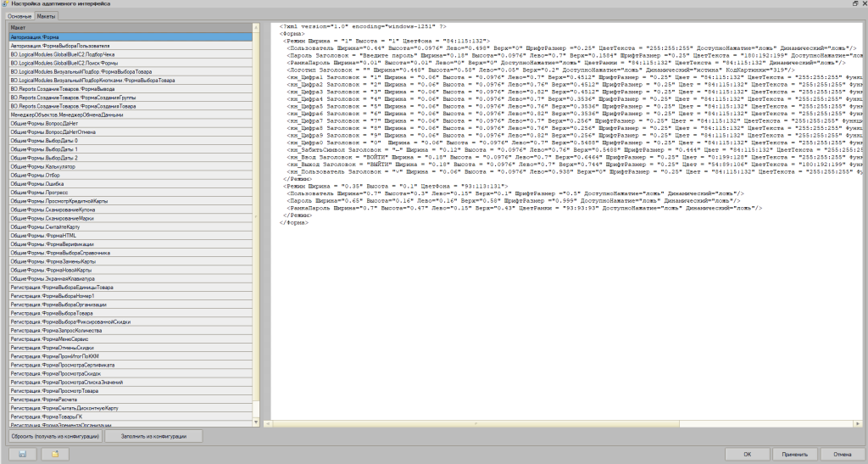Image resolution: width=868 pixels, height=464 pixels.
Task: Select the Авторизация.ФормаВыбораПользователя row
Action: pos(127,44)
